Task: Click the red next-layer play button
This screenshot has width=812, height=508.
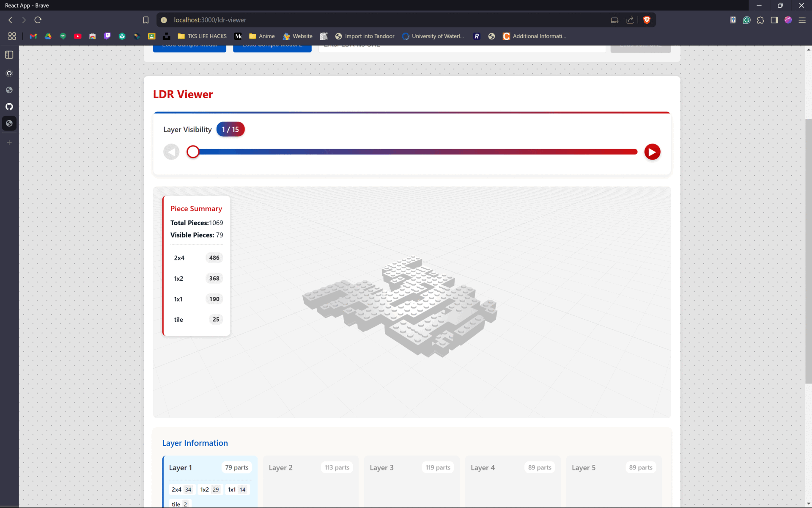Action: pos(652,152)
